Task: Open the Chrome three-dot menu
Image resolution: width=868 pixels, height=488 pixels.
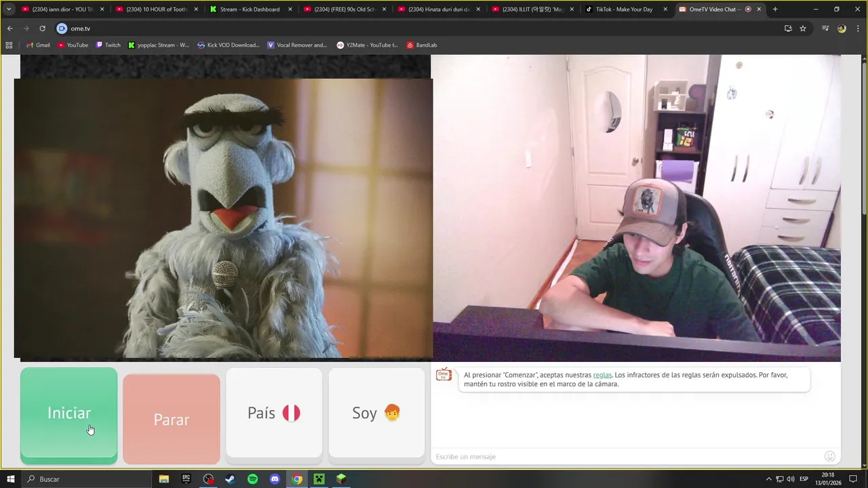Action: tap(858, 28)
